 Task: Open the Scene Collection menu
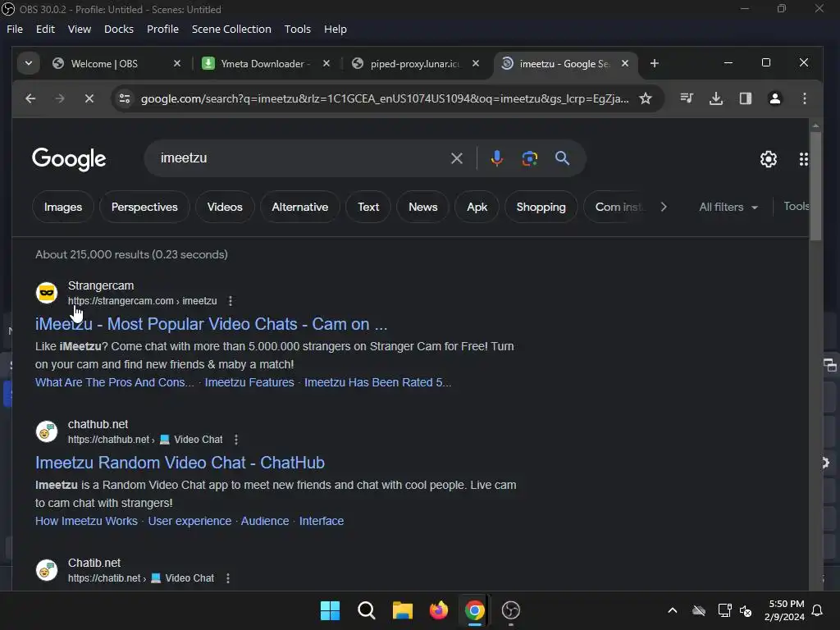tap(231, 29)
